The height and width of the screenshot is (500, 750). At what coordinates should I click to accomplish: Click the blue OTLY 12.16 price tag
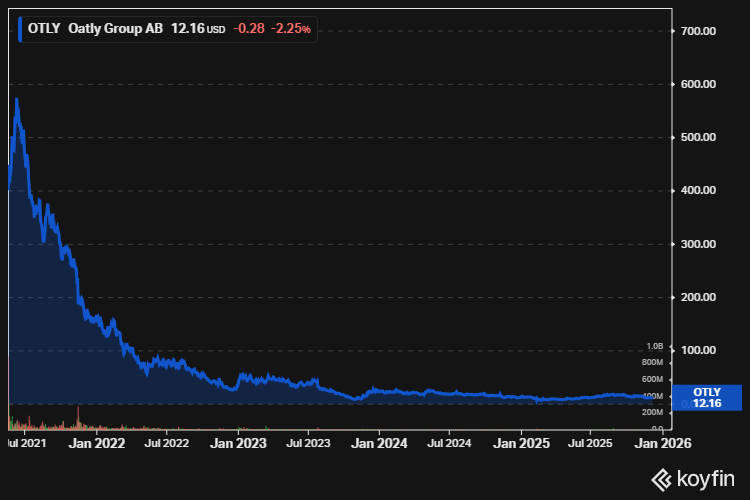pos(707,397)
